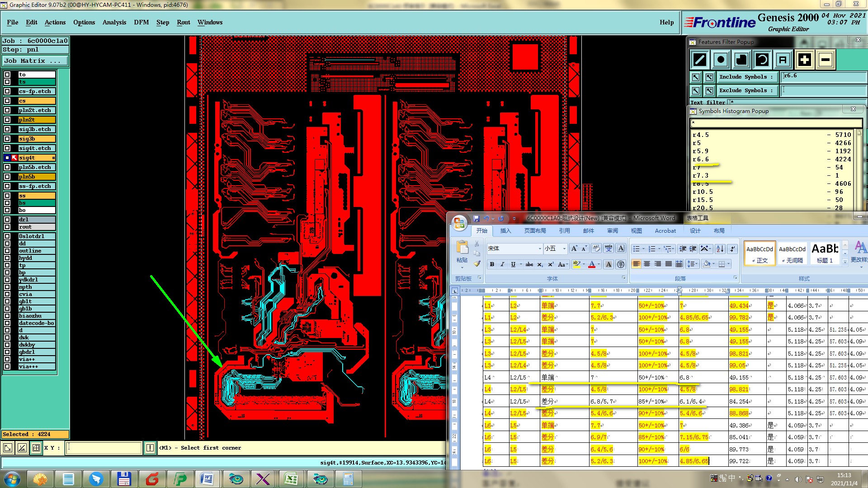Open the Quick Access Toolbar customize arrow
Viewport: 868px width, 488px height.
514,218
